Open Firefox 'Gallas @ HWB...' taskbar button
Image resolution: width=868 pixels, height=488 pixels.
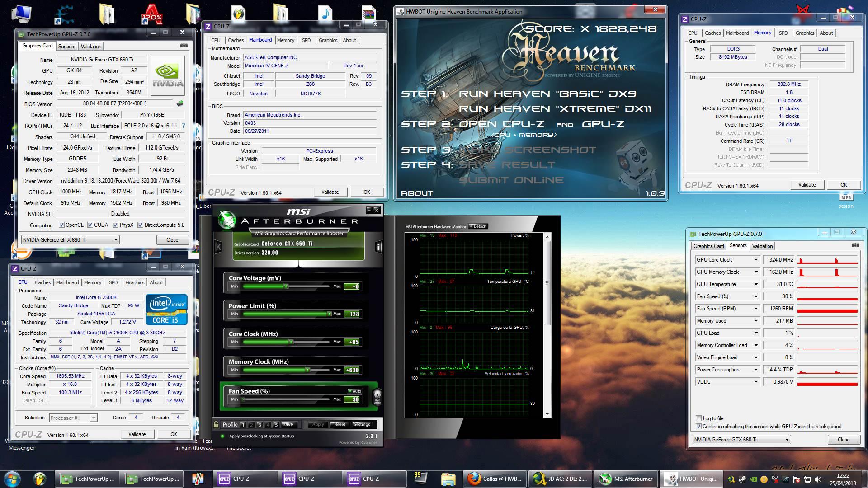click(495, 479)
